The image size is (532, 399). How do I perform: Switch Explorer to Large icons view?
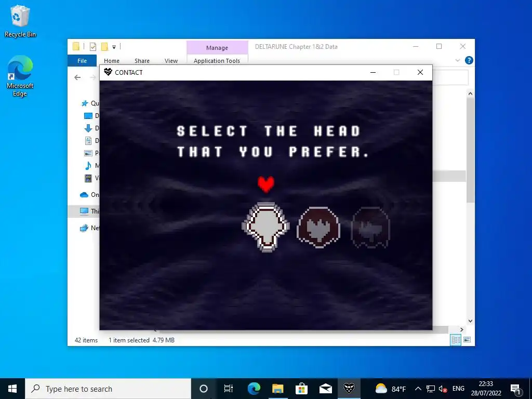click(x=467, y=340)
